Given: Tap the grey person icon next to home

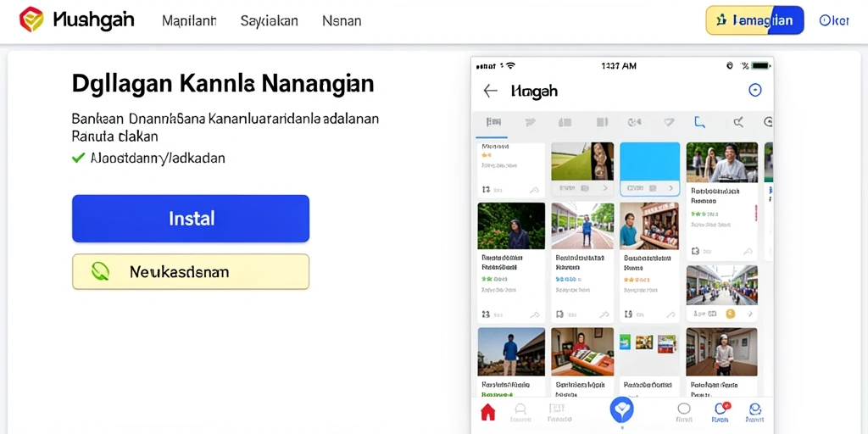Looking at the screenshot, I should click(x=520, y=411).
